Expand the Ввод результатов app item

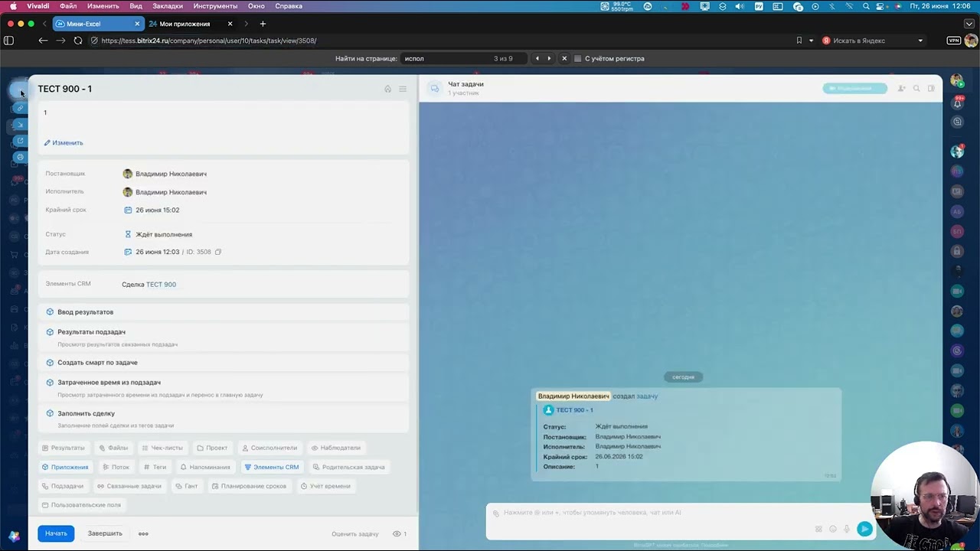pos(222,312)
